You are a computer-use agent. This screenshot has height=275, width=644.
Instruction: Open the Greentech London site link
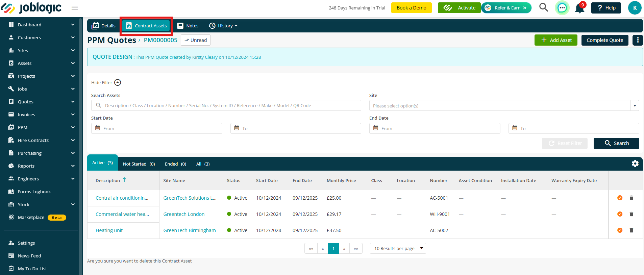pos(184,214)
